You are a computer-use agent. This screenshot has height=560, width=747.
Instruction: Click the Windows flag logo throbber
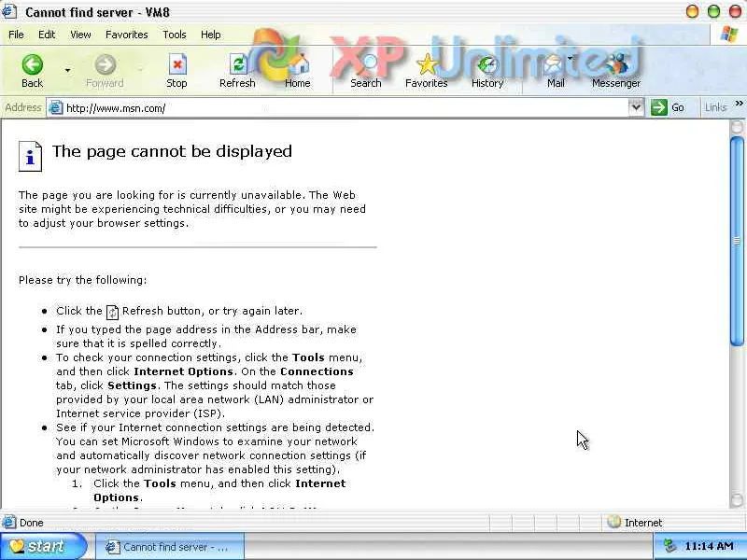pyautogui.click(x=729, y=35)
